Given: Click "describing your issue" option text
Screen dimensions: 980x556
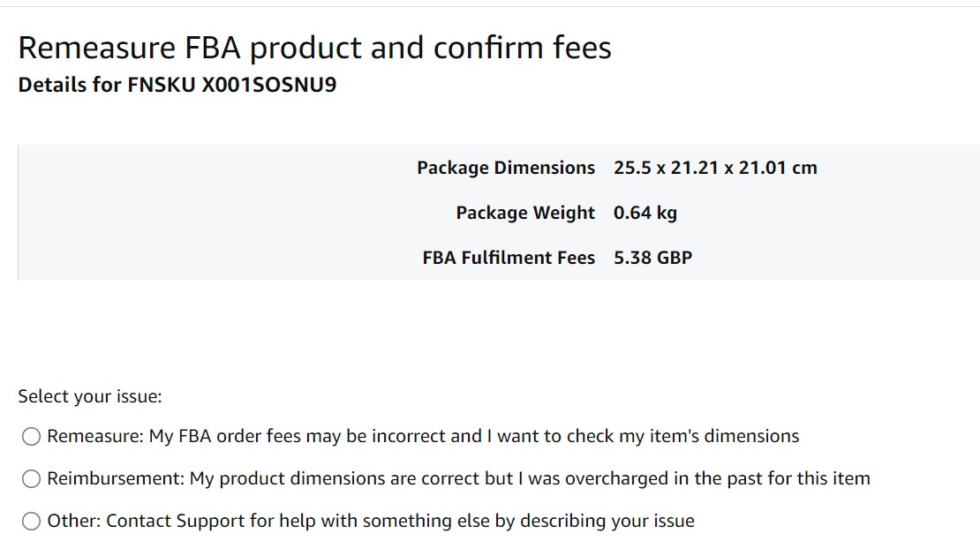Looking at the screenshot, I should pyautogui.click(x=607, y=521).
